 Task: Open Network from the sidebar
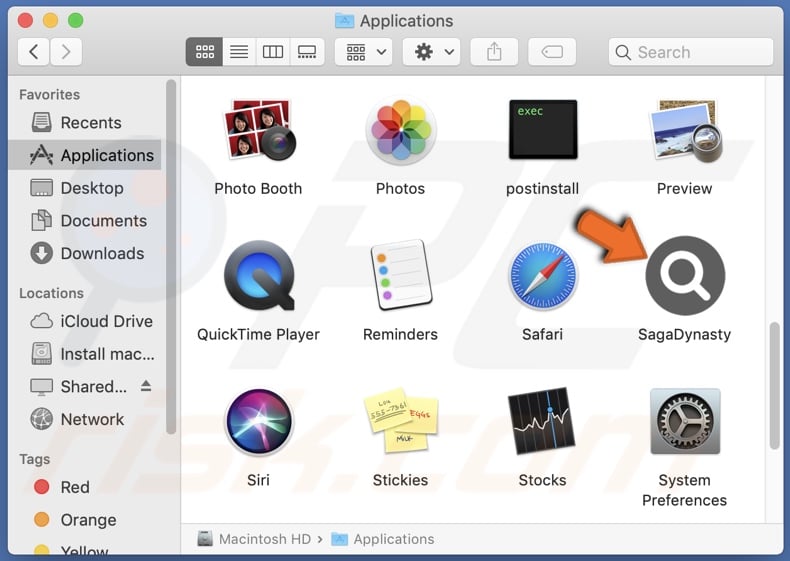[85, 419]
